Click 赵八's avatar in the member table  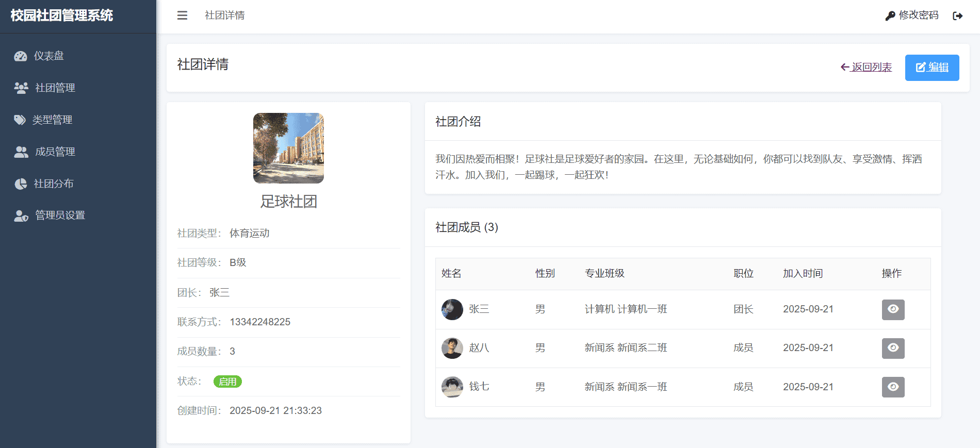452,348
